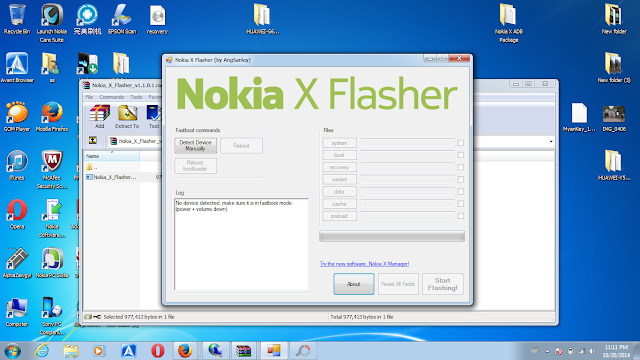Click Reset All Fields button

tap(398, 284)
